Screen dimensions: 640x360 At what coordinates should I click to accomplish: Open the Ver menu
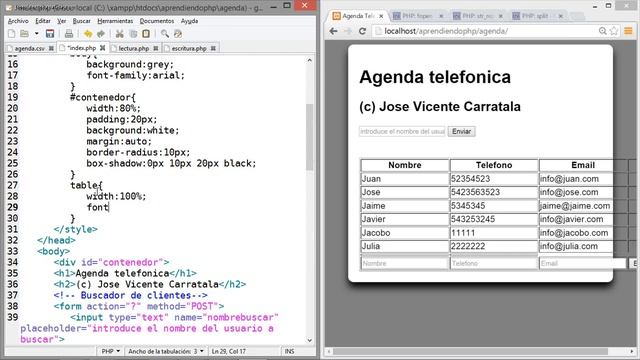point(62,21)
